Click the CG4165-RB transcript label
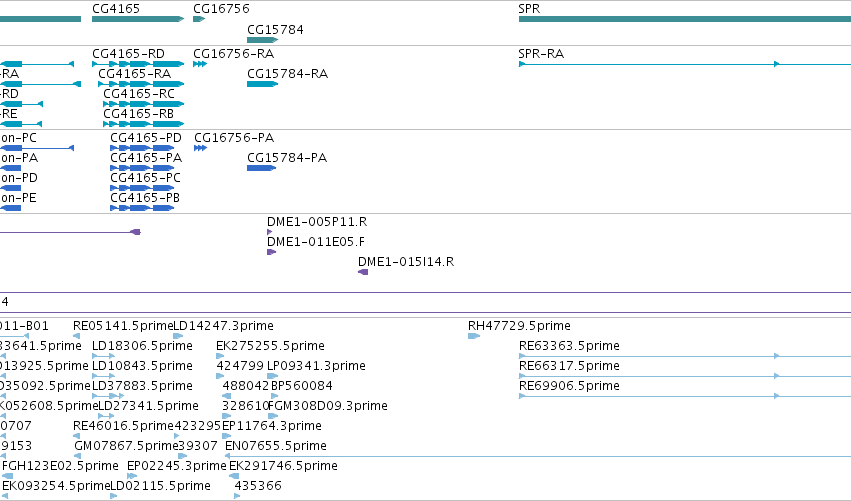The image size is (851, 501). (138, 114)
